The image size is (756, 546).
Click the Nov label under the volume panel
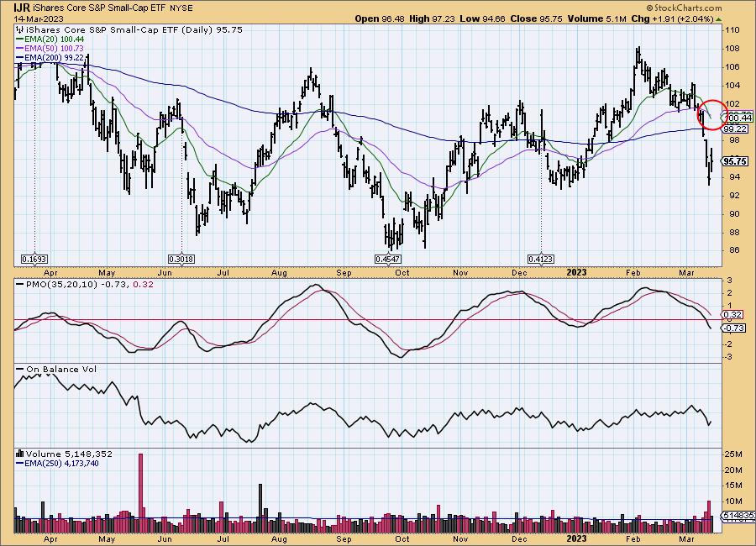click(460, 539)
